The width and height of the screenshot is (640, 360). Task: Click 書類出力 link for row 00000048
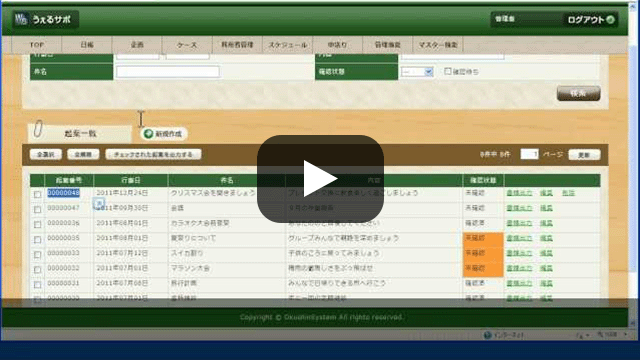pyautogui.click(x=519, y=193)
